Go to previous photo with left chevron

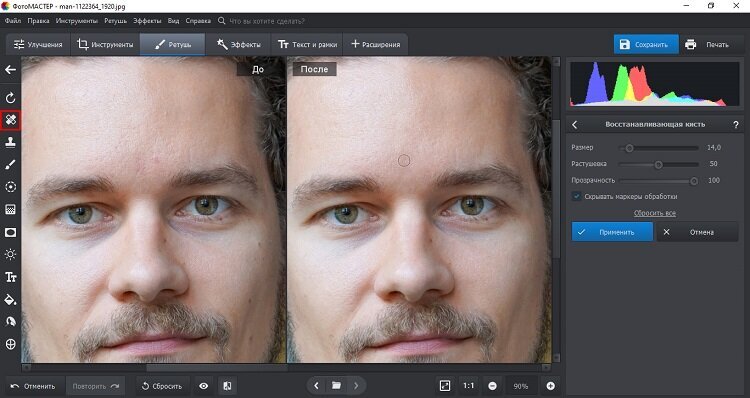click(x=316, y=386)
